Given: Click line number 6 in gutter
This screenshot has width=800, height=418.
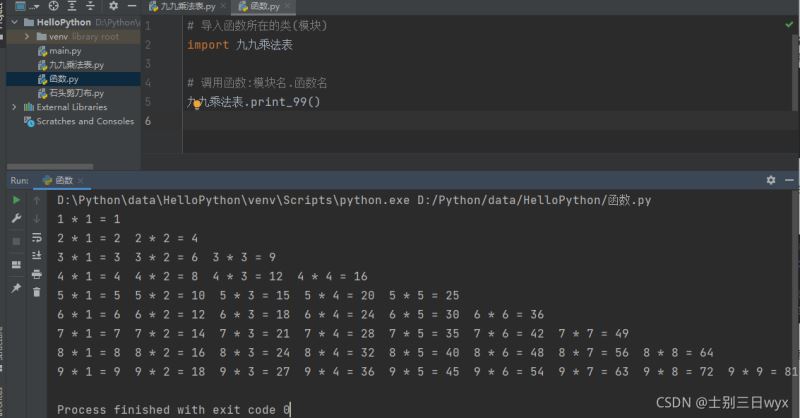Looking at the screenshot, I should [147, 121].
